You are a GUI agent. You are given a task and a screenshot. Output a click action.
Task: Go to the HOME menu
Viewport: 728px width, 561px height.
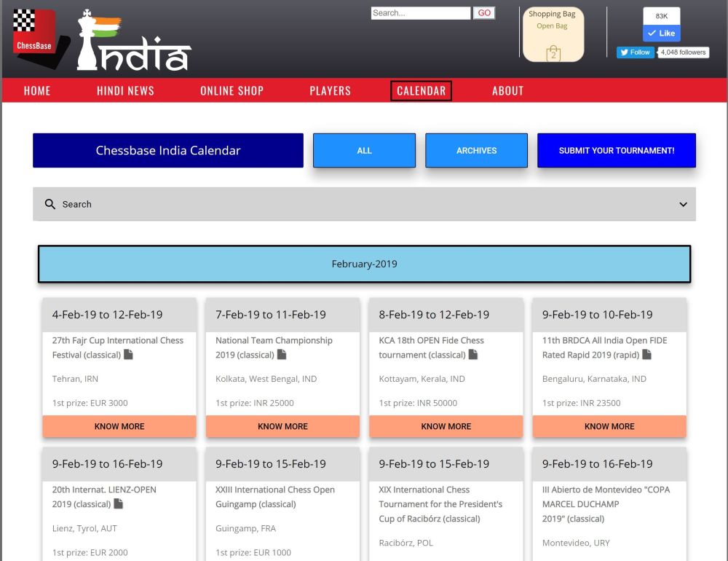[x=37, y=90]
